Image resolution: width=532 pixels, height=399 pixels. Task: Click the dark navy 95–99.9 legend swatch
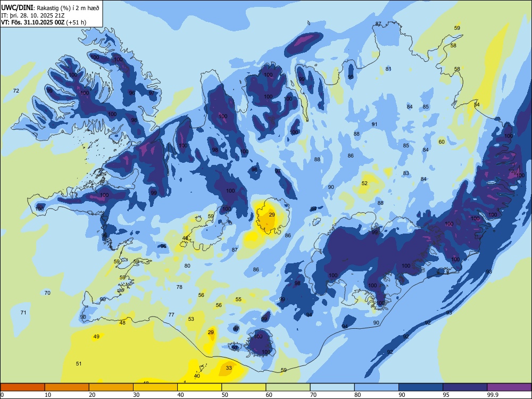[465, 387]
